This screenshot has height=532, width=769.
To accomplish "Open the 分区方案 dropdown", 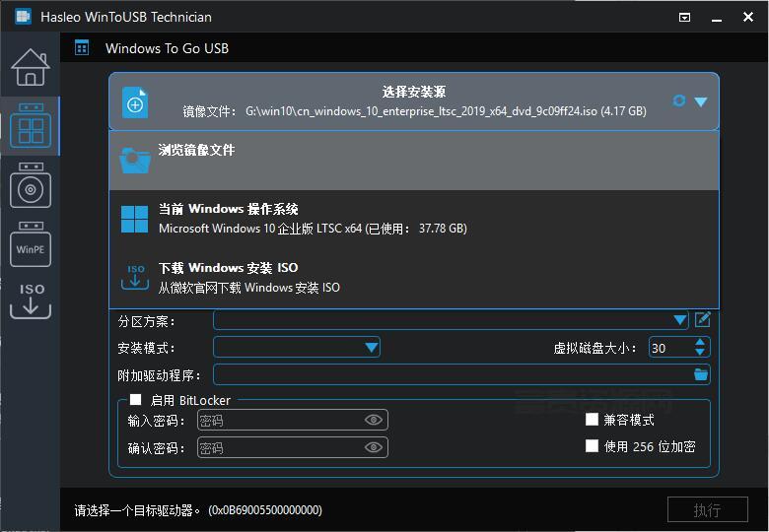I will (x=451, y=320).
